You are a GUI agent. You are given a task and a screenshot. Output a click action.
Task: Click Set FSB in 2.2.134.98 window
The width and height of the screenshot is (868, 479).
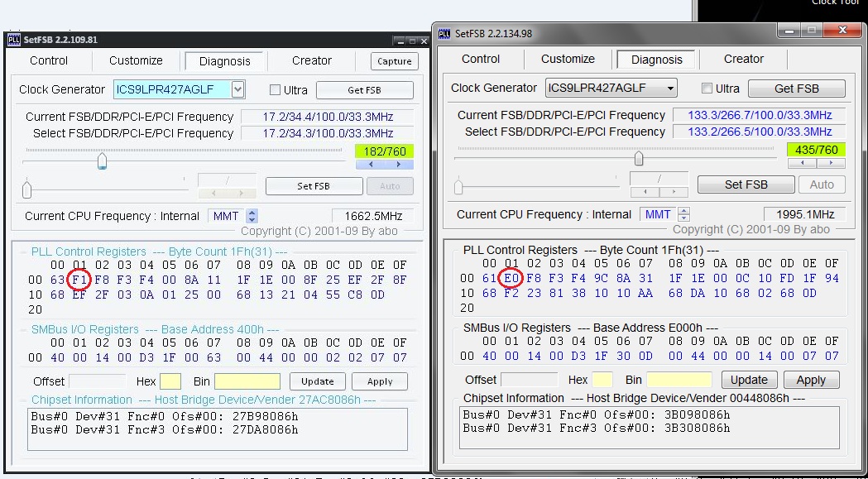pyautogui.click(x=746, y=184)
